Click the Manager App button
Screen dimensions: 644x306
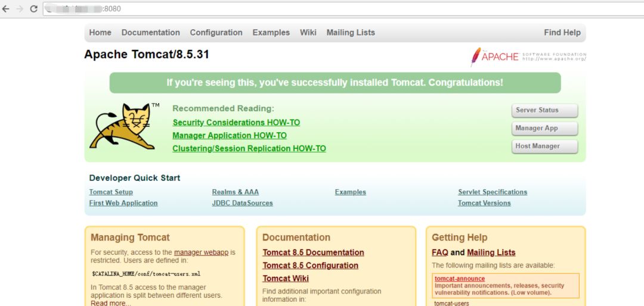coord(544,129)
